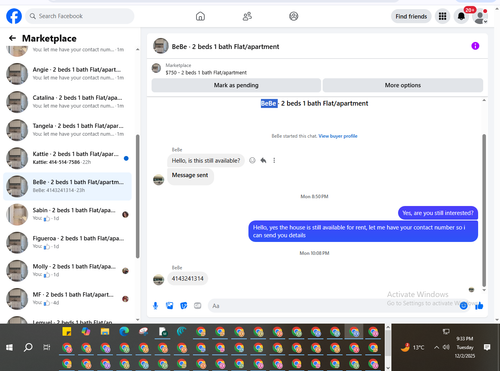Open Angie's conversation
This screenshot has width=500, height=371.
[67, 74]
